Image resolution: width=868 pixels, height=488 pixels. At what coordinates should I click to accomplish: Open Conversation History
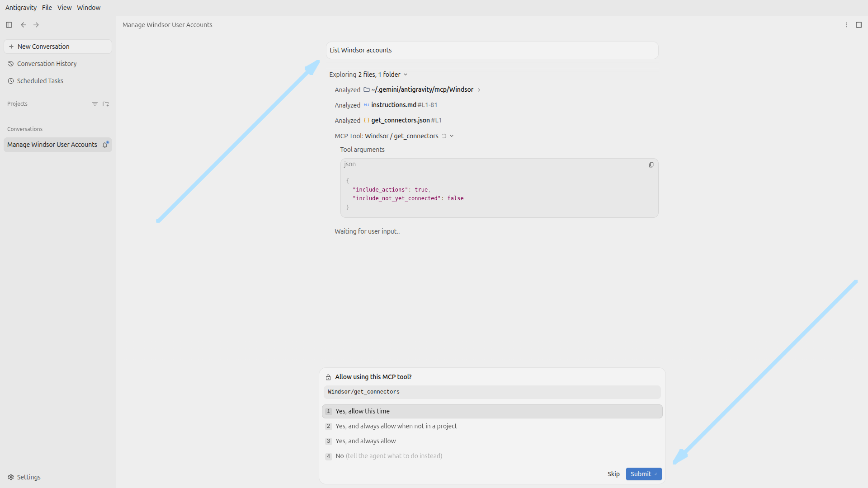(58, 64)
